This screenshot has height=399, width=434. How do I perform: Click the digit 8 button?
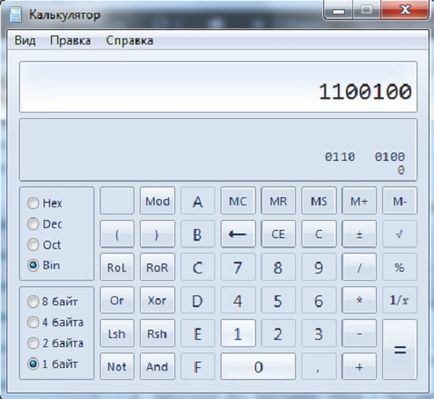coord(278,267)
